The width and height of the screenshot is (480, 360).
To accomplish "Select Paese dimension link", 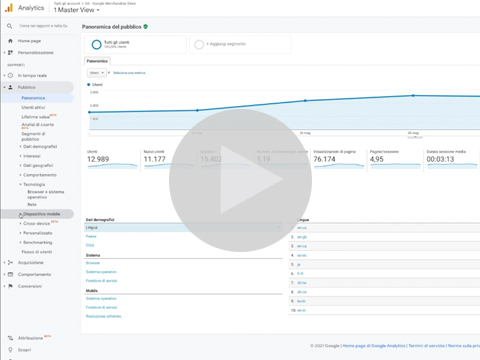I will pos(91,236).
